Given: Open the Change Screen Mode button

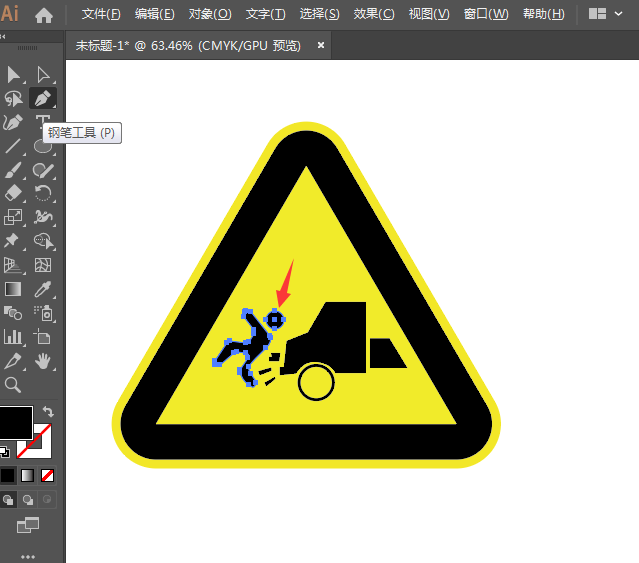Looking at the screenshot, I should tap(28, 525).
